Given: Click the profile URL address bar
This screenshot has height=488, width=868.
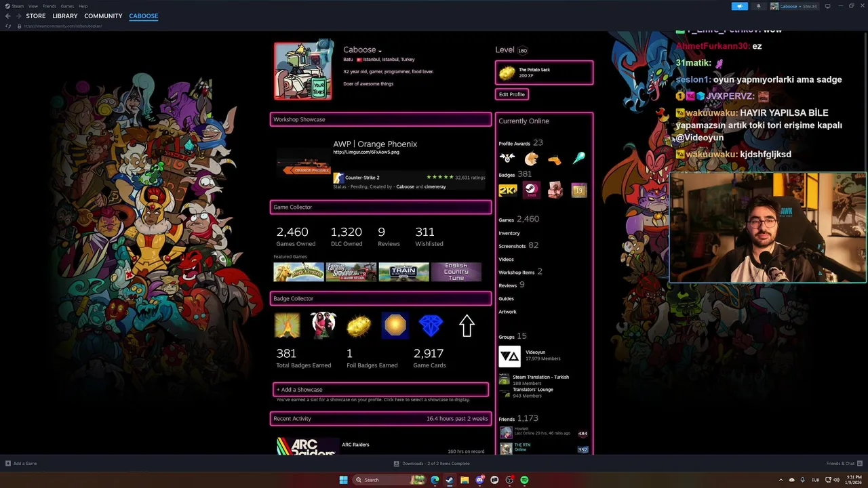Looking at the screenshot, I should click(62, 26).
